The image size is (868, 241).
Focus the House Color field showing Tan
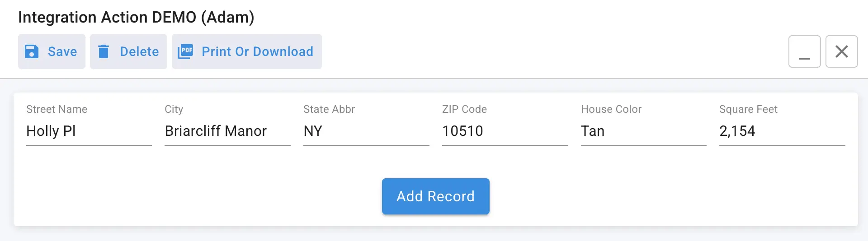(x=643, y=131)
